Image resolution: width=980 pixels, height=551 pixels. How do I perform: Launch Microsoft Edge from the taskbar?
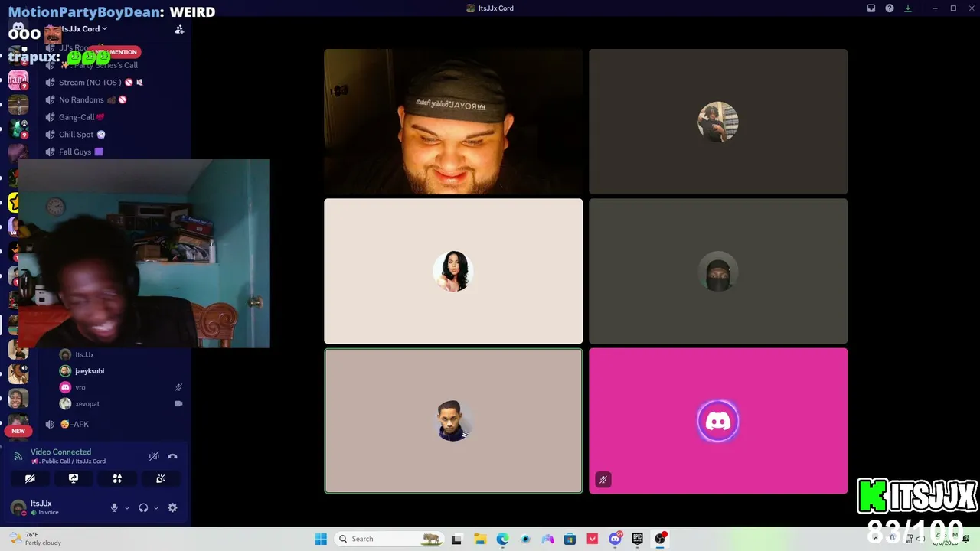[502, 539]
